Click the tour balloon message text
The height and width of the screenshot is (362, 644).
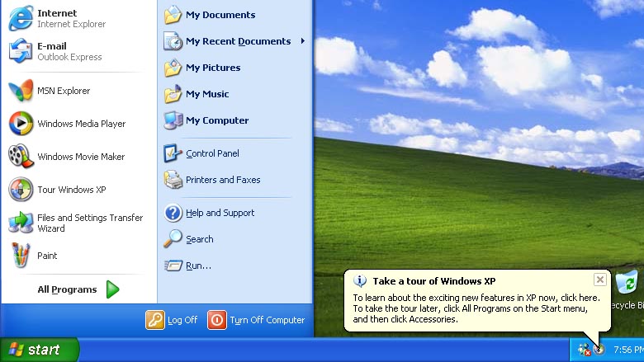tap(476, 308)
